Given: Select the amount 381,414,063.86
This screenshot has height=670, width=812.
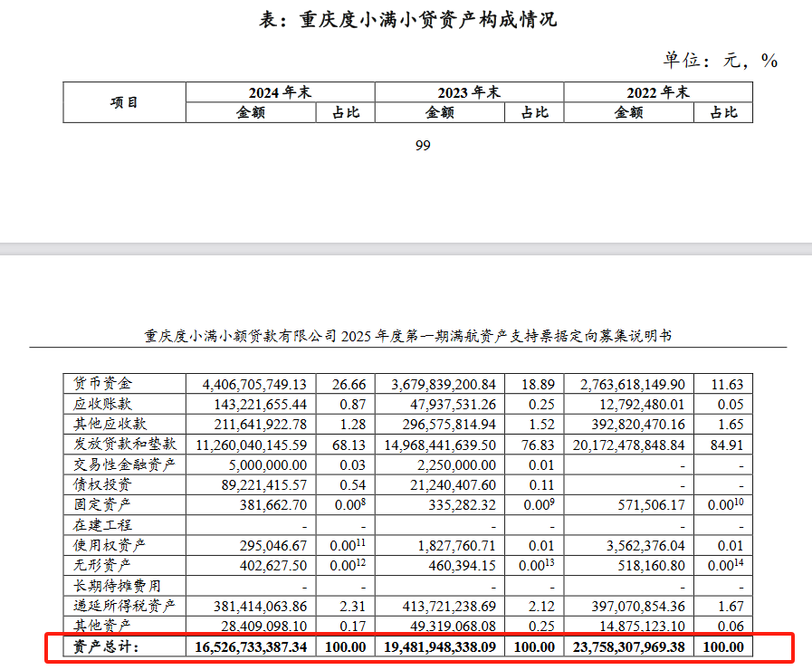Looking at the screenshot, I should (261, 607).
